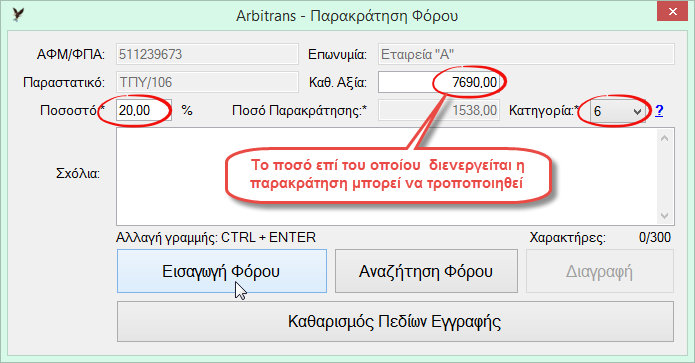Image resolution: width=695 pixels, height=363 pixels.
Task: Click the Αναζήτηση Φόρου button
Action: [x=426, y=271]
